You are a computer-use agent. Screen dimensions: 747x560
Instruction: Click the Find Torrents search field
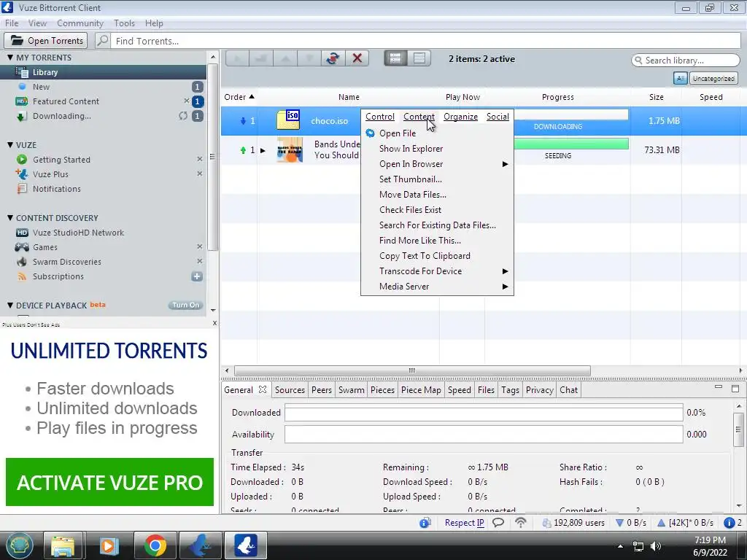pyautogui.click(x=426, y=41)
